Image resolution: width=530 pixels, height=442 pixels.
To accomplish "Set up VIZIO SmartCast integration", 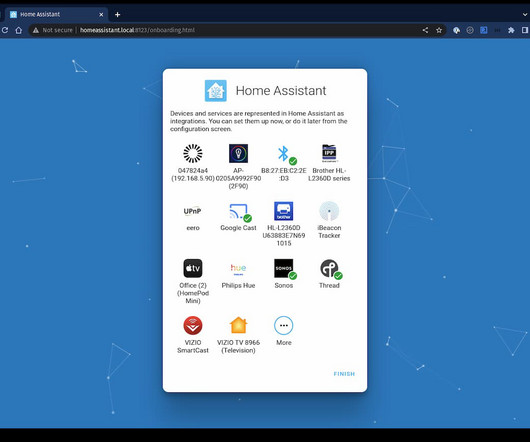I will tap(193, 325).
